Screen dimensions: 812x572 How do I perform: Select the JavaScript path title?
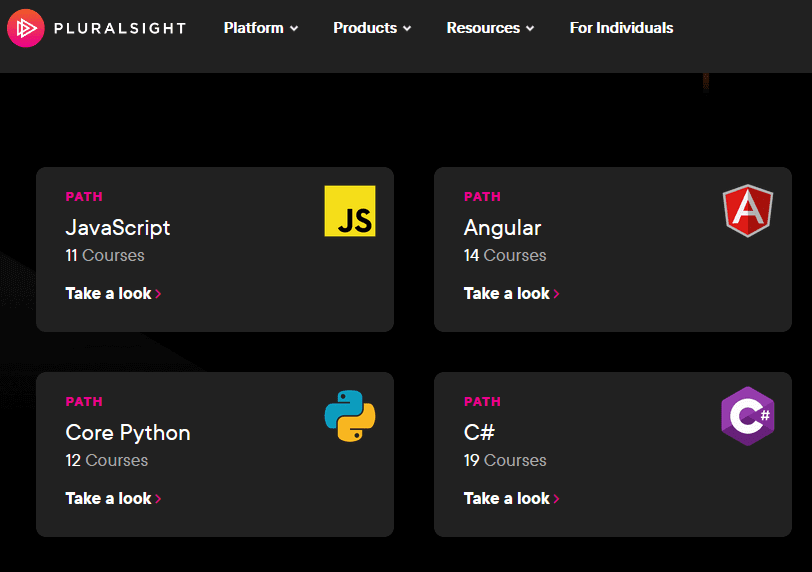click(x=118, y=228)
